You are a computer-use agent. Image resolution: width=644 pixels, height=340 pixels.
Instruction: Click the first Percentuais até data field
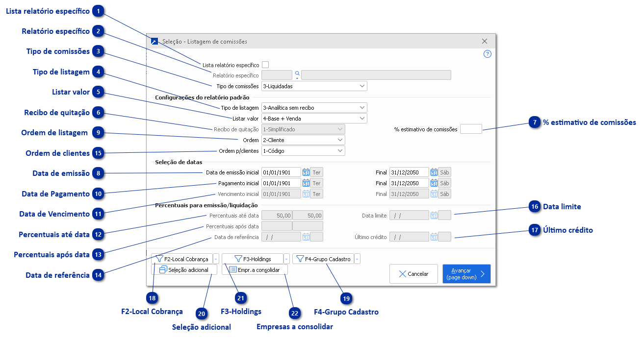click(277, 215)
